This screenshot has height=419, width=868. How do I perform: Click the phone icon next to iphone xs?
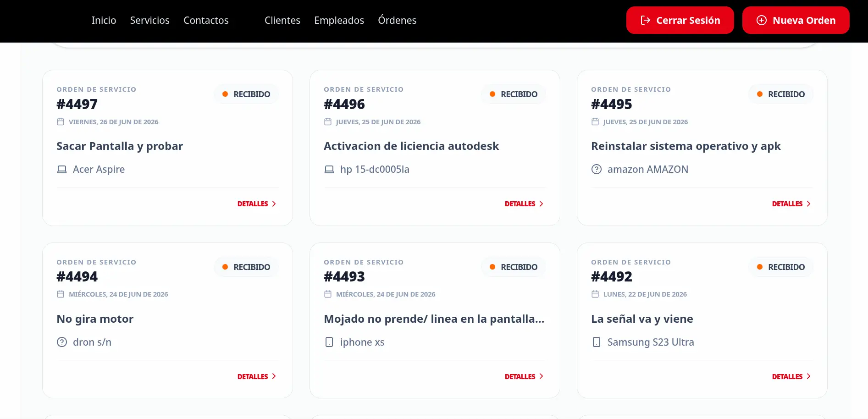[x=329, y=342]
